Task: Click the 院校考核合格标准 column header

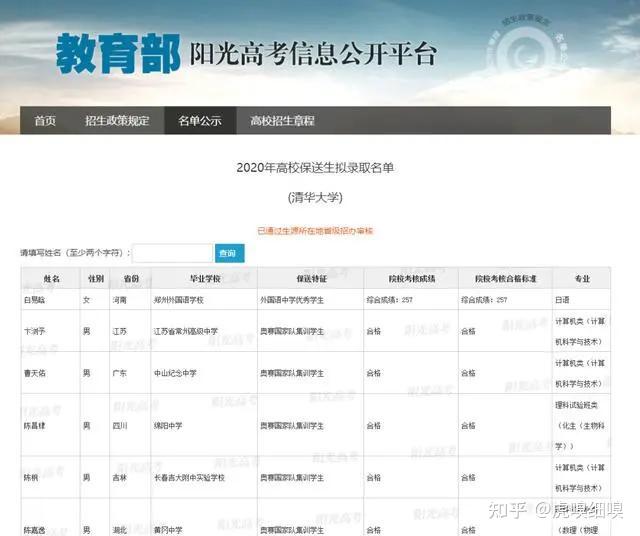Action: coord(505,279)
